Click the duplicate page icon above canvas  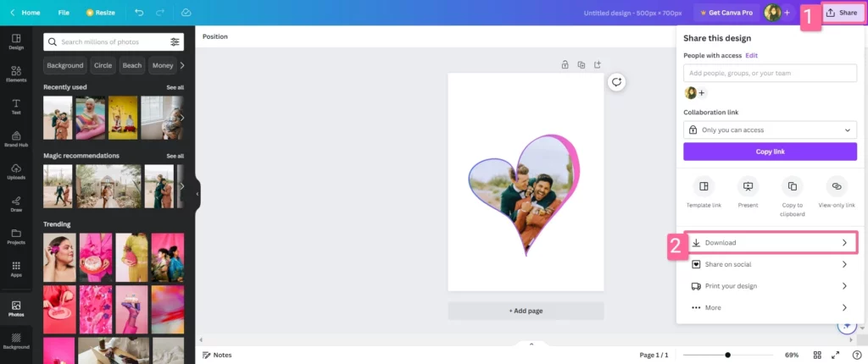click(581, 64)
